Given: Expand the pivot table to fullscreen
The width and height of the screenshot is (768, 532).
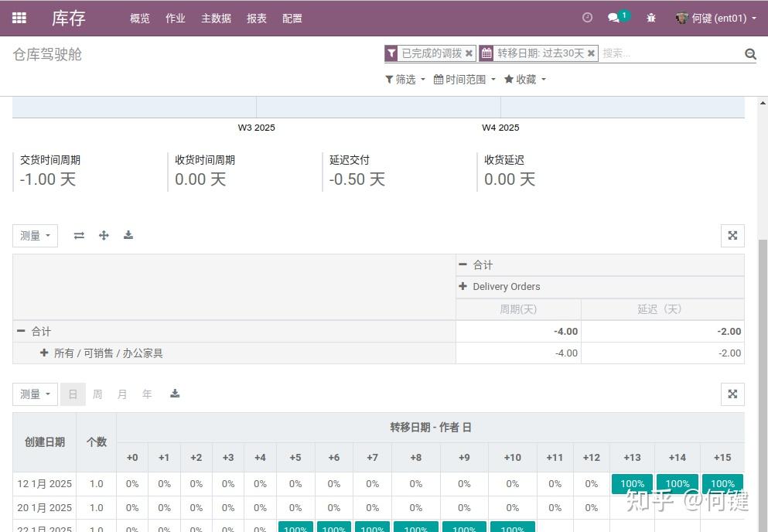Looking at the screenshot, I should click(732, 236).
